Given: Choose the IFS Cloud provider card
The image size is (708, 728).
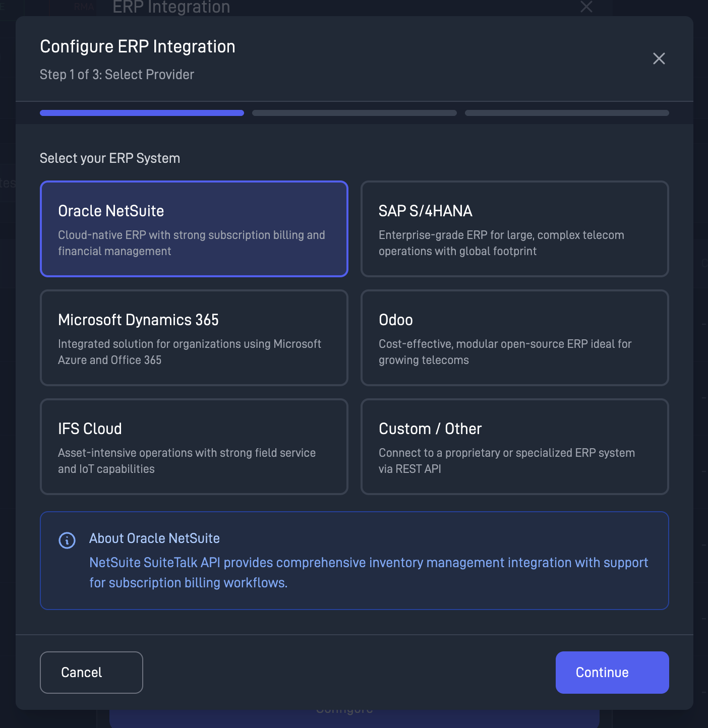Looking at the screenshot, I should (194, 447).
